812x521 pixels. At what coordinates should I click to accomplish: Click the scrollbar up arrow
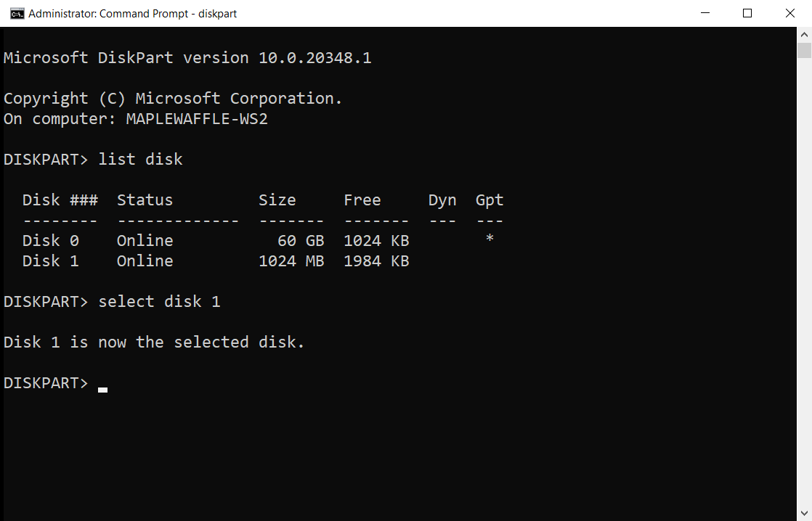pos(804,33)
